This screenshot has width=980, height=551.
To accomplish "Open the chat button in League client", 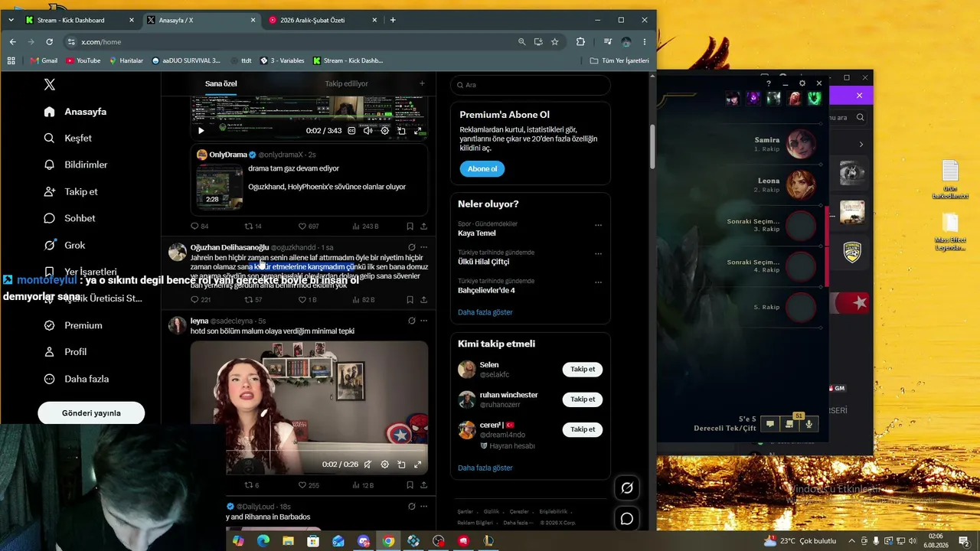I will coord(770,424).
